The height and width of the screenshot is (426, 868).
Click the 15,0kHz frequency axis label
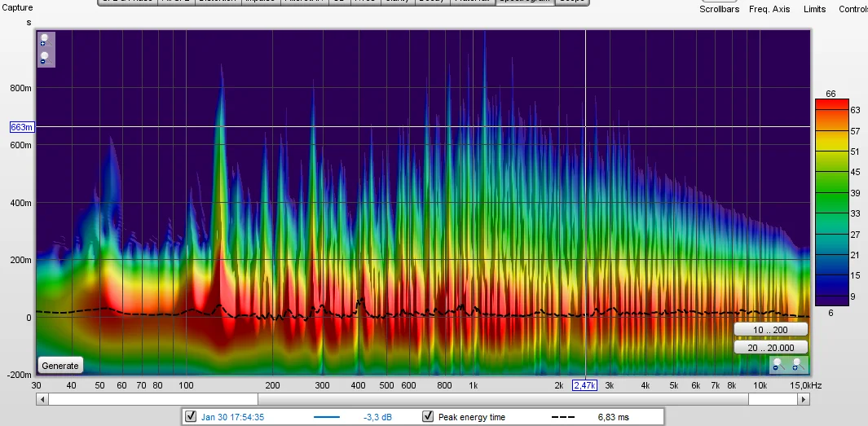(x=805, y=385)
